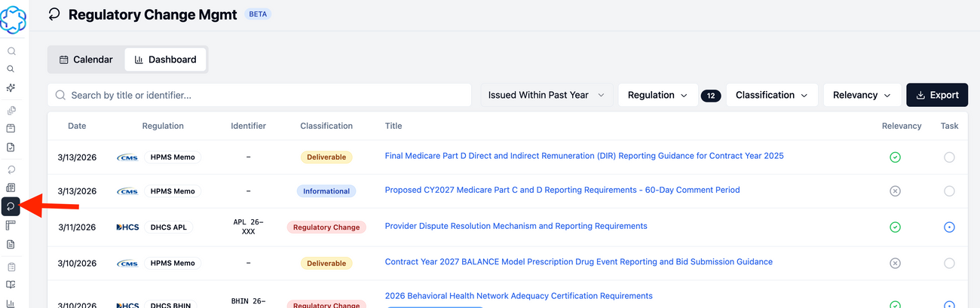Click the highlighted Regulatory Change sidebar icon
The width and height of the screenshot is (980, 308).
coord(11,206)
